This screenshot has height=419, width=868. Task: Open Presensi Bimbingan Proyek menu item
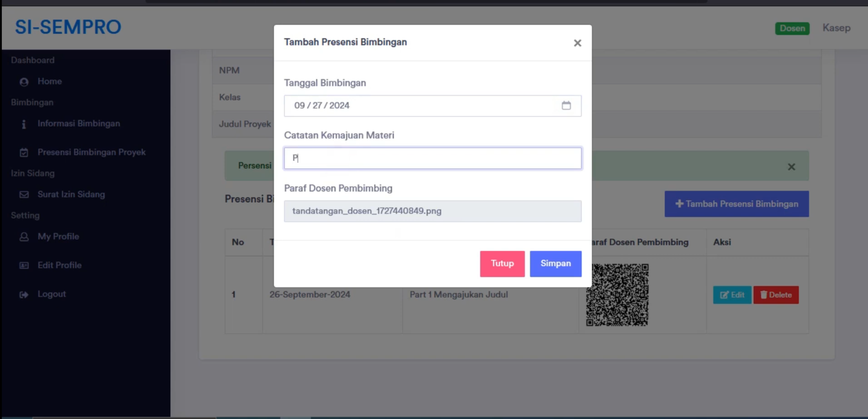click(92, 152)
